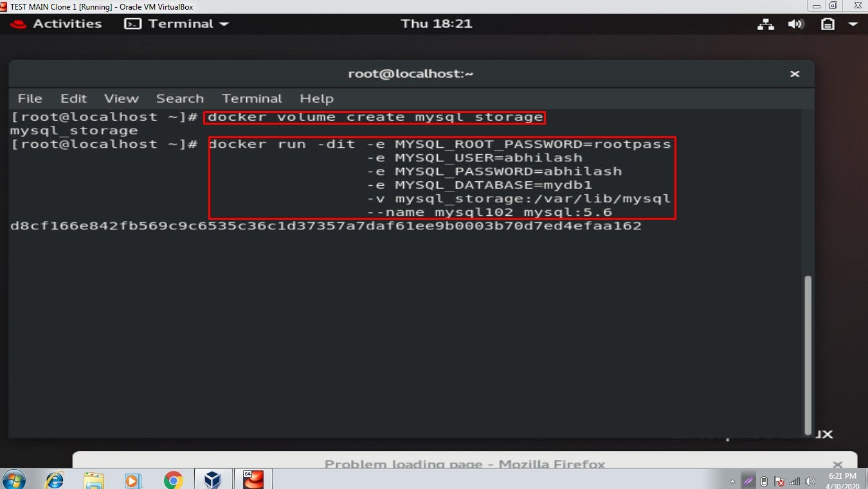The width and height of the screenshot is (868, 489).
Task: Open the clipboard icon in the top bar
Action: click(x=826, y=24)
